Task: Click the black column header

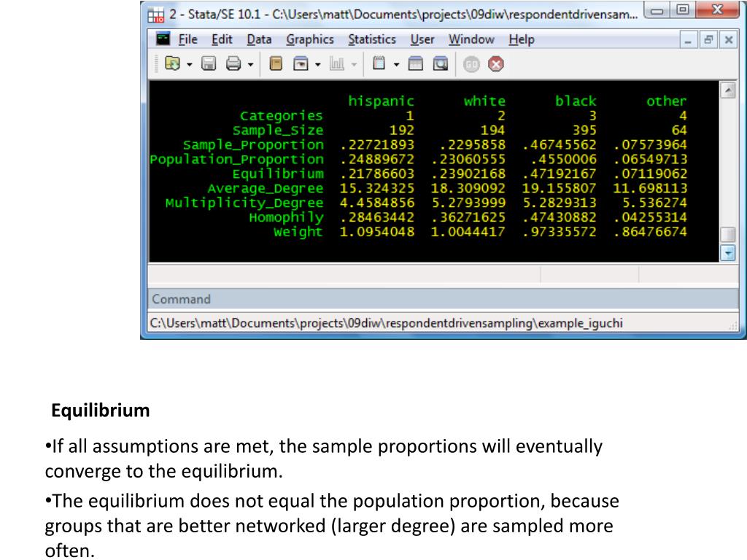Action: pos(576,101)
